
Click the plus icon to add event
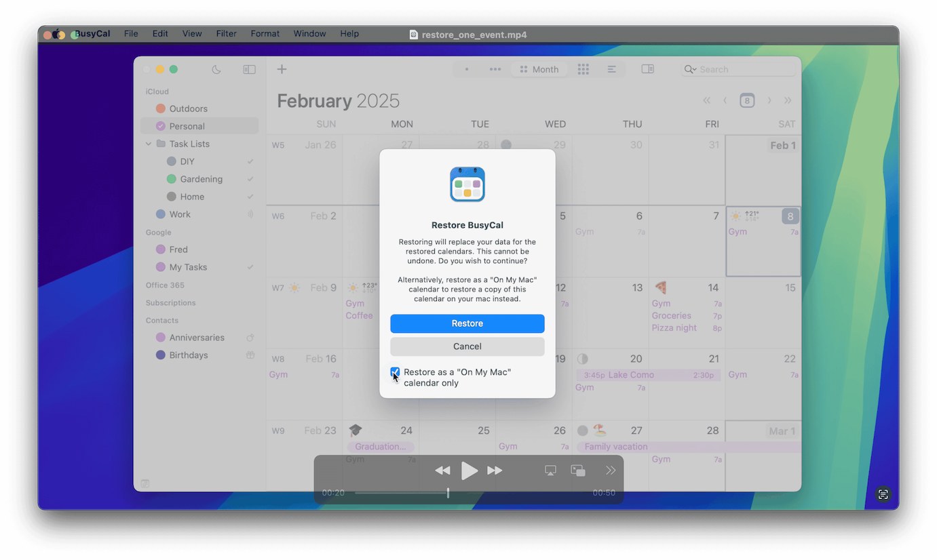coord(282,69)
